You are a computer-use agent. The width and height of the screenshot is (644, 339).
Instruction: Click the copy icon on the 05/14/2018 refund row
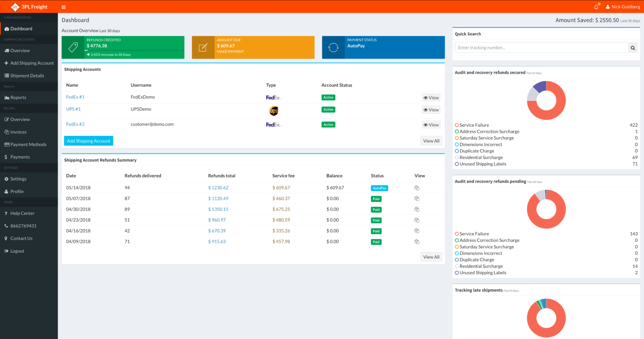416,187
